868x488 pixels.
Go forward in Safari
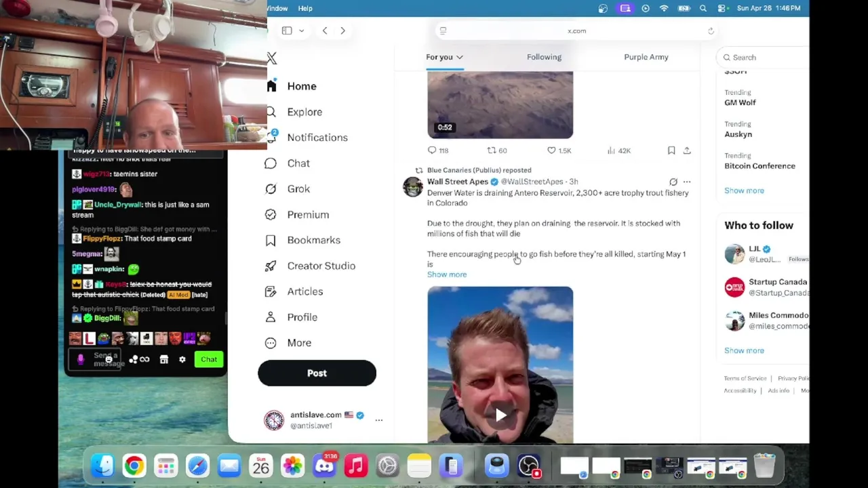342,30
